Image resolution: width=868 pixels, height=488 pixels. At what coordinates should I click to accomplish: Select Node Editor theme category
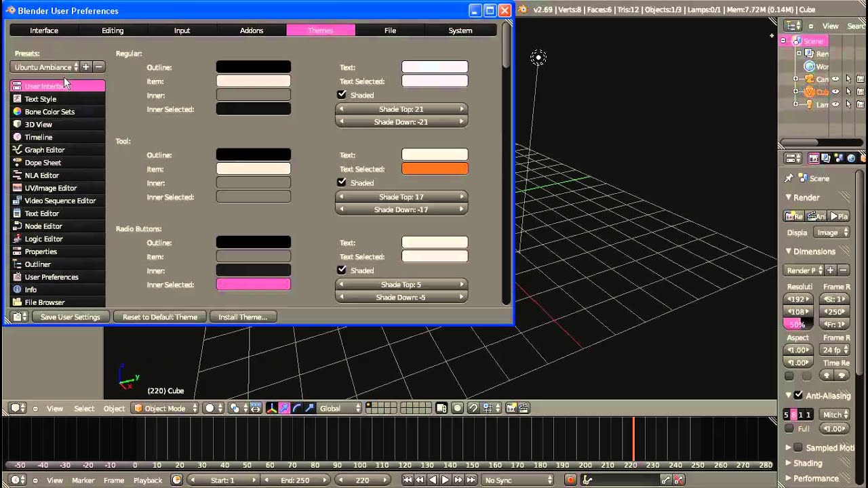coord(58,226)
